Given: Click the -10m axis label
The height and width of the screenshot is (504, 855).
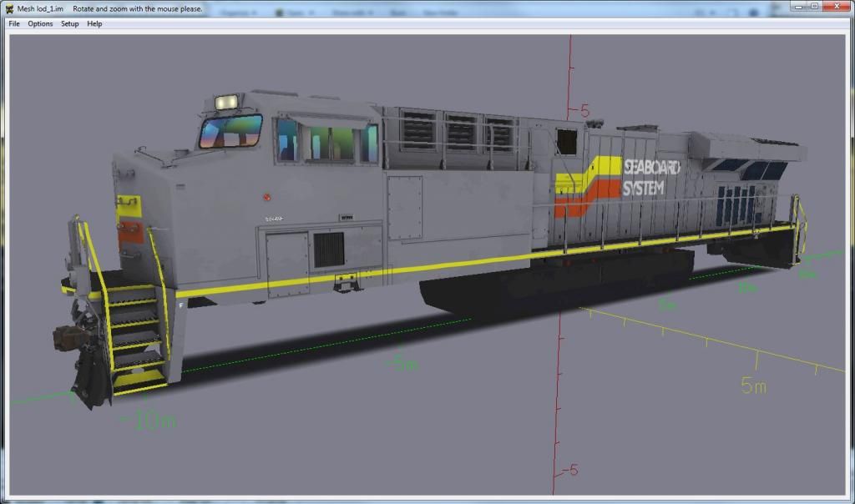Looking at the screenshot, I should (148, 420).
